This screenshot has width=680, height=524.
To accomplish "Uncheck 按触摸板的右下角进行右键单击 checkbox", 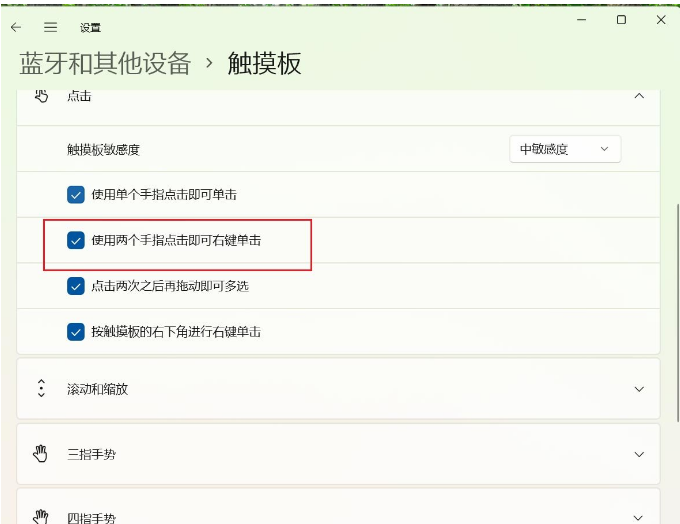I will click(x=75, y=332).
